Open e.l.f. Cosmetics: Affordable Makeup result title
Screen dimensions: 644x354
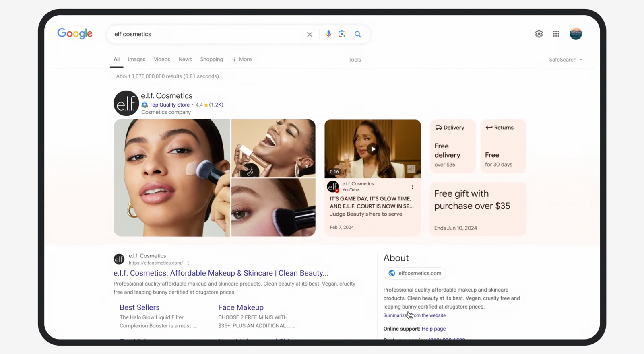tap(221, 273)
